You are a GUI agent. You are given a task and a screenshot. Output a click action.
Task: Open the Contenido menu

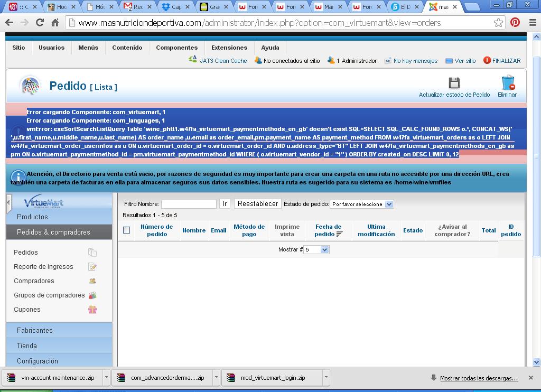pyautogui.click(x=127, y=48)
